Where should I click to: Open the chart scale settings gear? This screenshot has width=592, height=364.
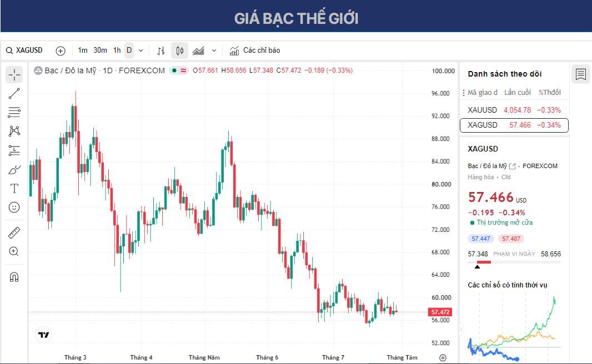coord(443,357)
